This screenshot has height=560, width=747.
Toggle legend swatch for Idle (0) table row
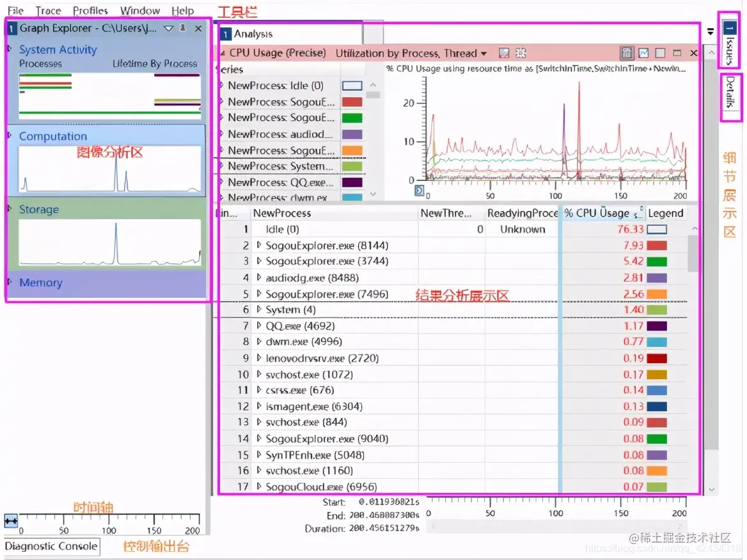click(657, 229)
